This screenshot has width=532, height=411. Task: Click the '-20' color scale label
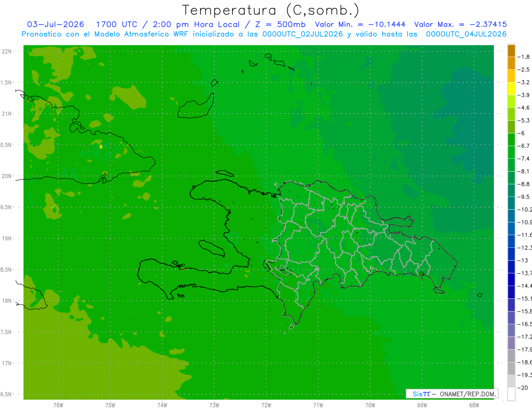(x=523, y=388)
